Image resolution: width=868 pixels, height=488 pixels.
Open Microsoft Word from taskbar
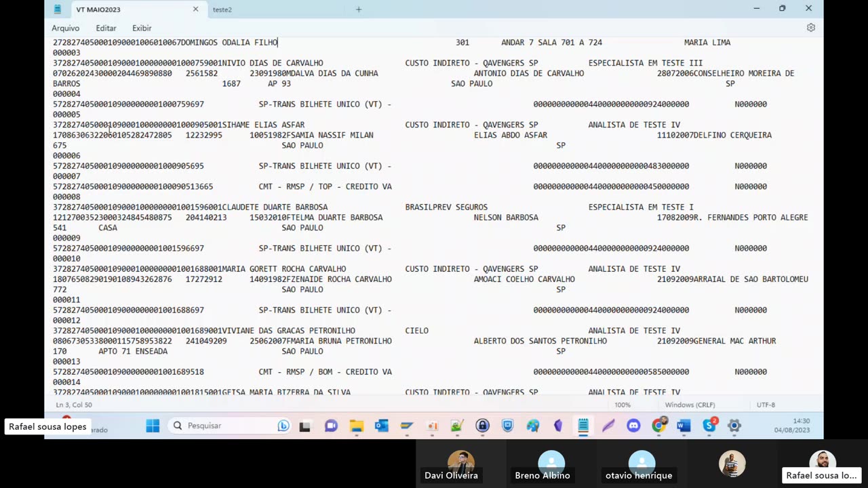click(x=684, y=426)
